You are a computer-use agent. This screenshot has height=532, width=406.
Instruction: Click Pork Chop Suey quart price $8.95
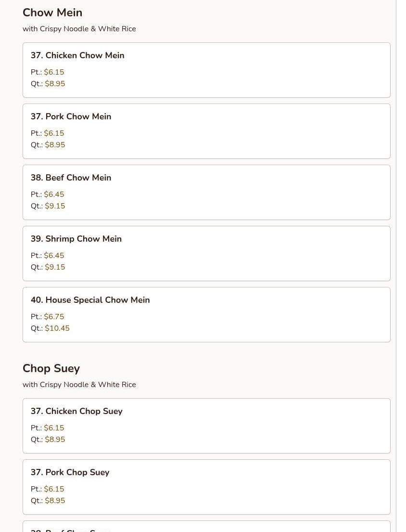tap(55, 501)
